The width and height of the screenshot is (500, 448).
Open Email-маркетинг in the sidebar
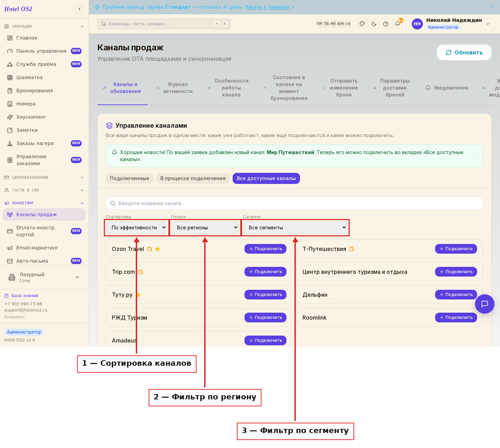click(44, 248)
